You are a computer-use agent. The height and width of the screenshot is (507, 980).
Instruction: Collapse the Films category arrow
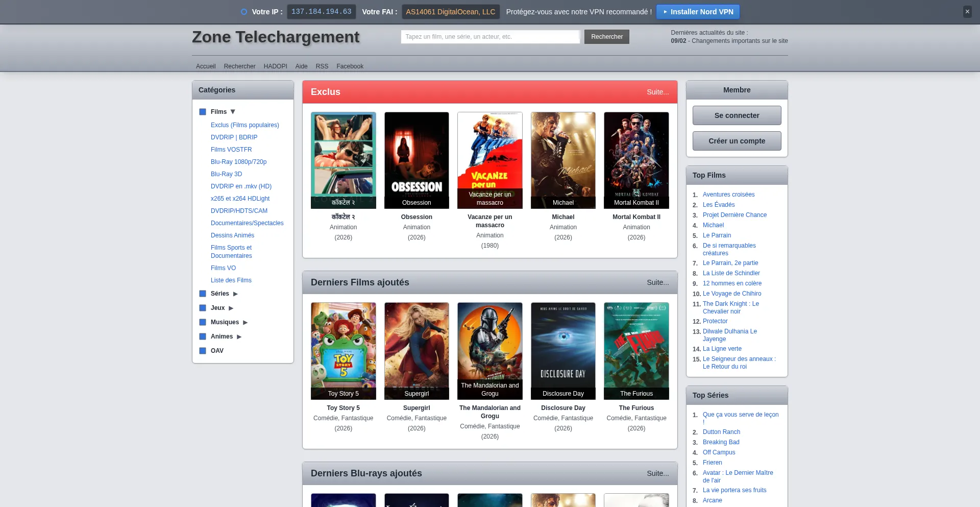[x=233, y=112]
